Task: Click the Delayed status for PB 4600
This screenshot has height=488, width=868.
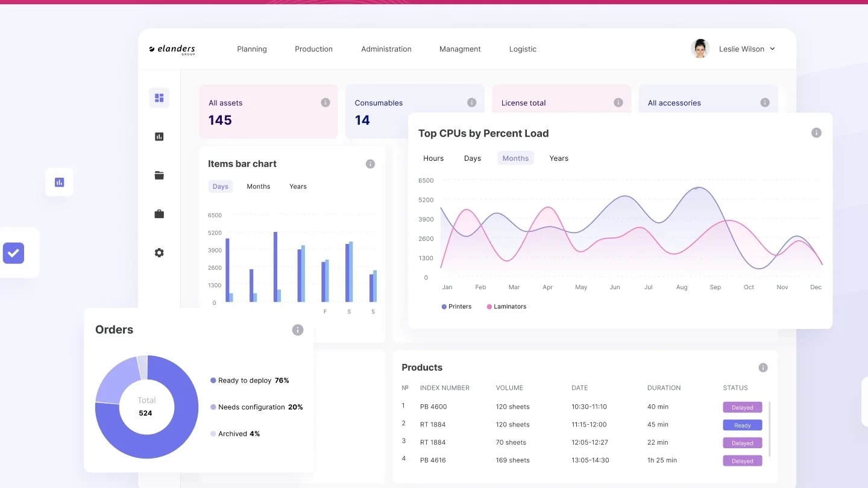Action: pos(743,407)
